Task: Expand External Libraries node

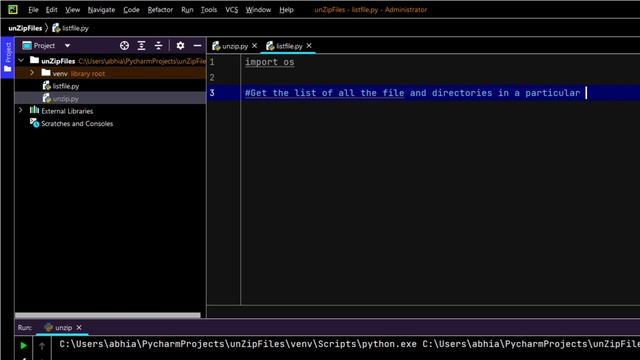Action: (x=20, y=111)
